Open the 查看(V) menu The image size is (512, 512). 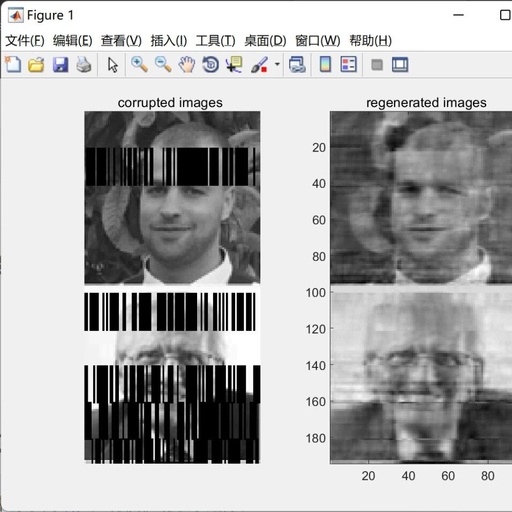click(x=121, y=41)
